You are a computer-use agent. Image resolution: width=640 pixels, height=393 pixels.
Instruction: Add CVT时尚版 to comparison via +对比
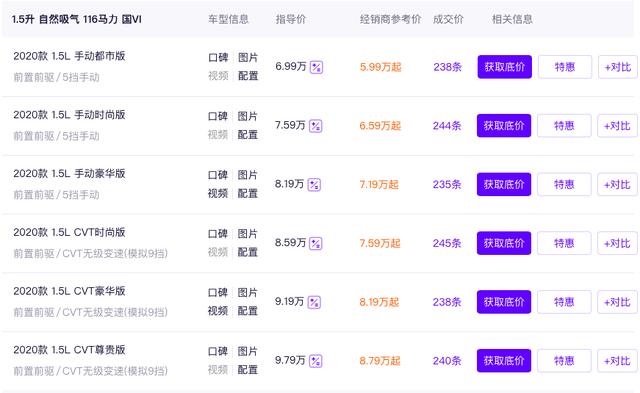coord(617,243)
